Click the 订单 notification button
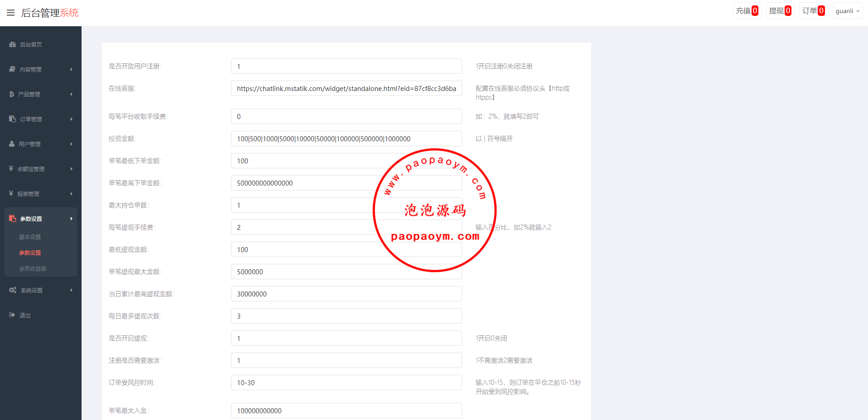868x420 pixels. pyautogui.click(x=813, y=11)
